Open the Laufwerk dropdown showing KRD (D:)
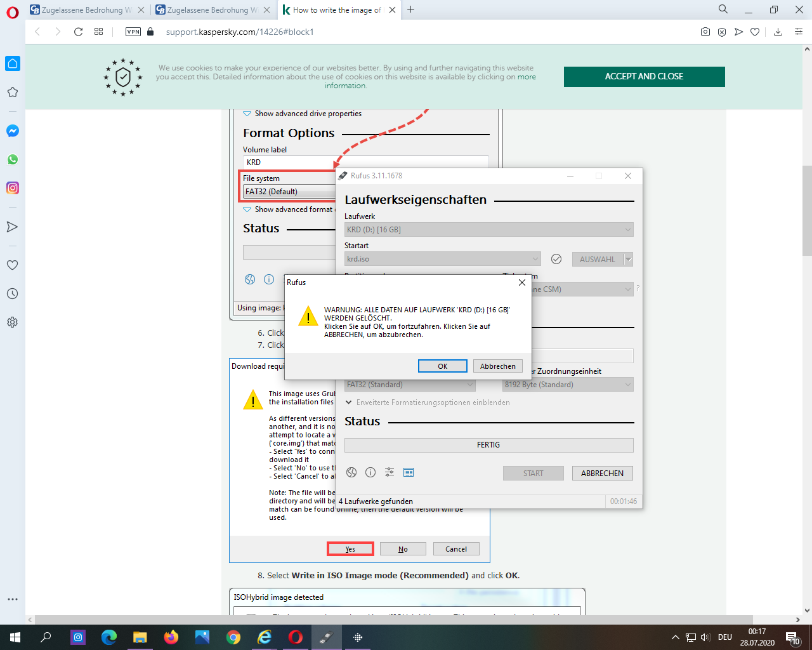 click(489, 230)
